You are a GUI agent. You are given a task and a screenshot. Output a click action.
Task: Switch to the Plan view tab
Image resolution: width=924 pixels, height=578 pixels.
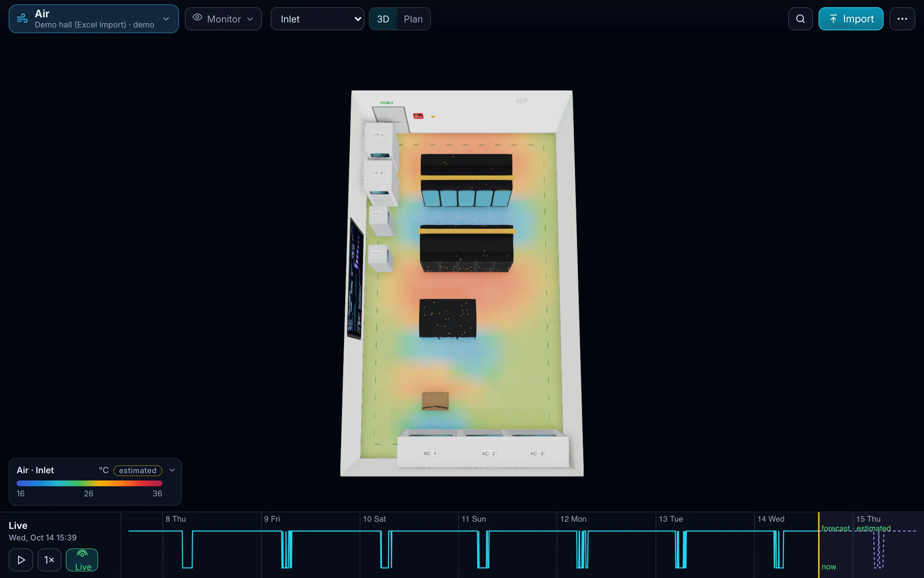pyautogui.click(x=413, y=19)
